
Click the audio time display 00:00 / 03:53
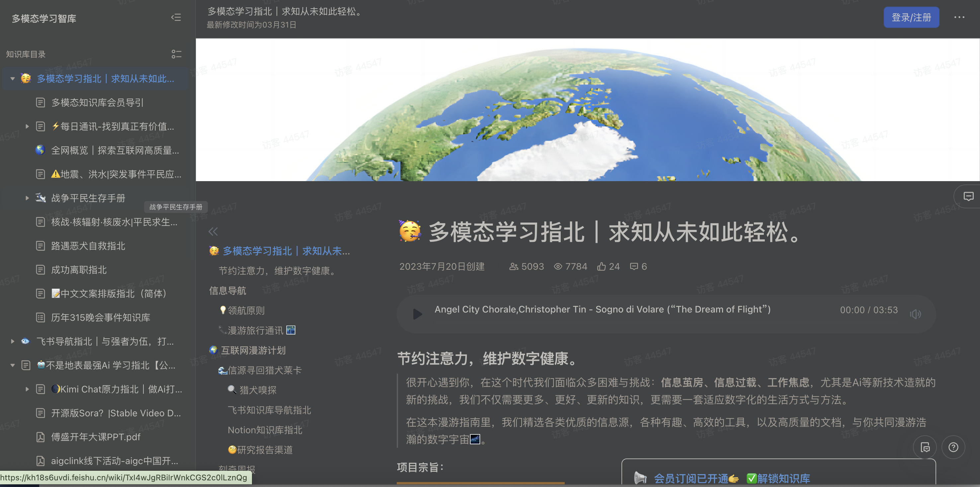(x=868, y=310)
